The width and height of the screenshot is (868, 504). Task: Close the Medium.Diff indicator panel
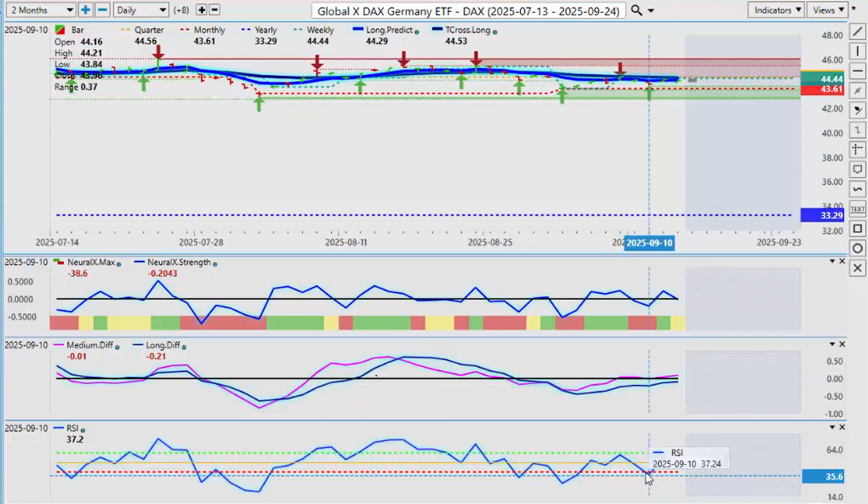(x=842, y=345)
